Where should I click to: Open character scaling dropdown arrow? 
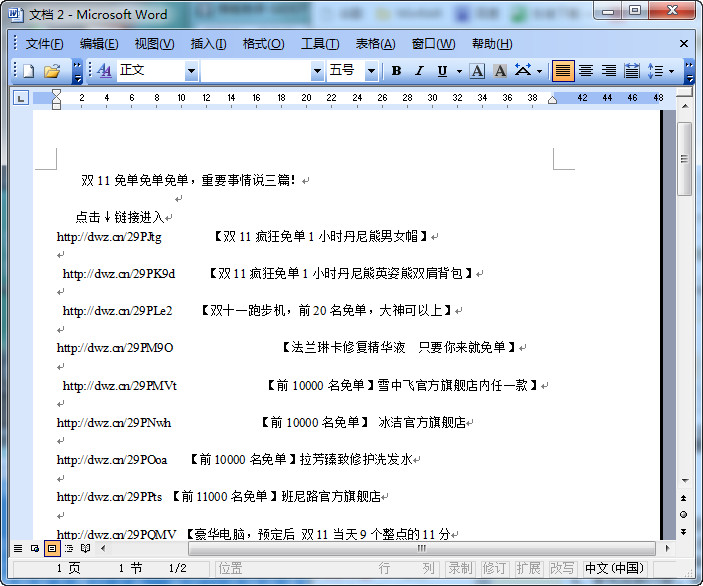tap(539, 71)
